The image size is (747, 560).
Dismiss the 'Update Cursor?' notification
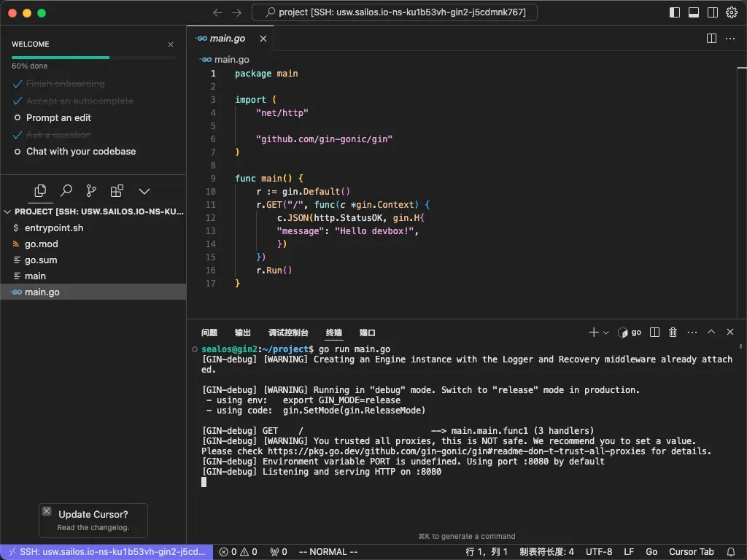click(x=47, y=510)
